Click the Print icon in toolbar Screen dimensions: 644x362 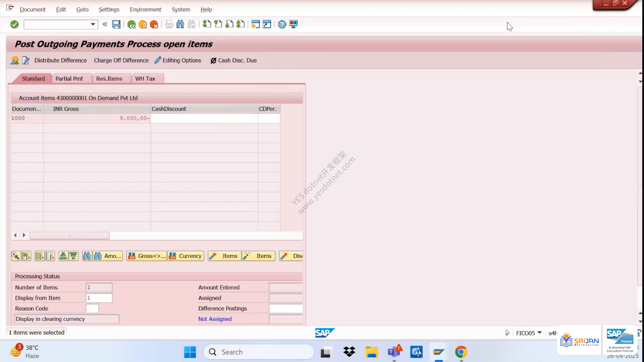coord(169,24)
